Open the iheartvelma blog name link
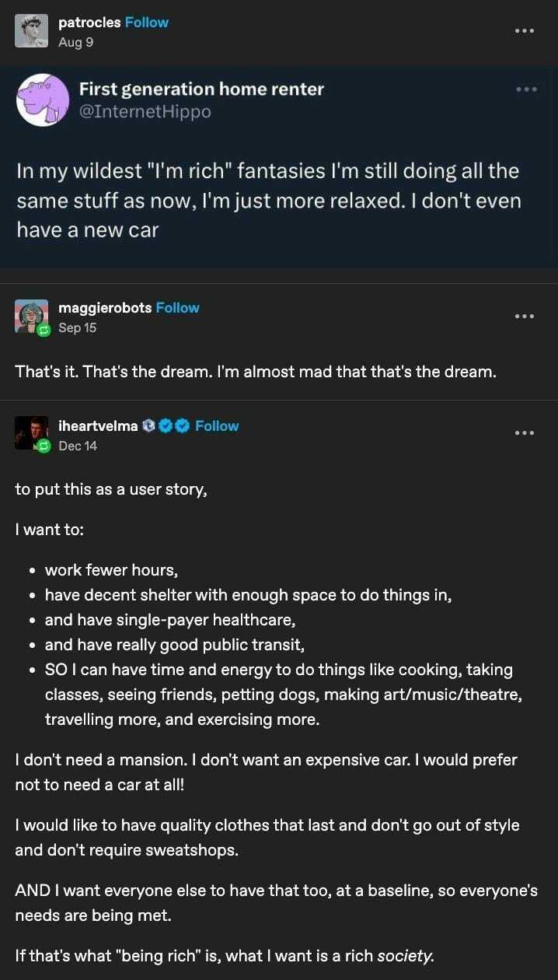The width and height of the screenshot is (558, 980). pyautogui.click(x=98, y=425)
